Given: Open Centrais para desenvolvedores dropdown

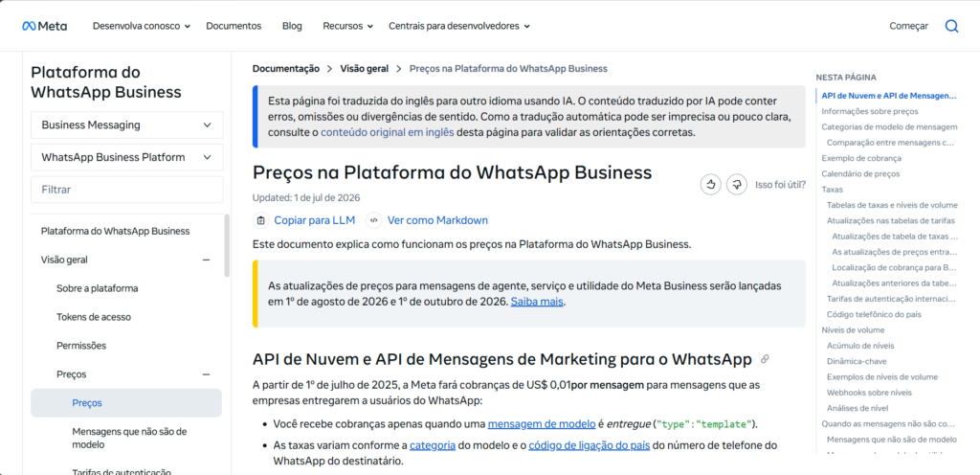Looking at the screenshot, I should click(459, 26).
